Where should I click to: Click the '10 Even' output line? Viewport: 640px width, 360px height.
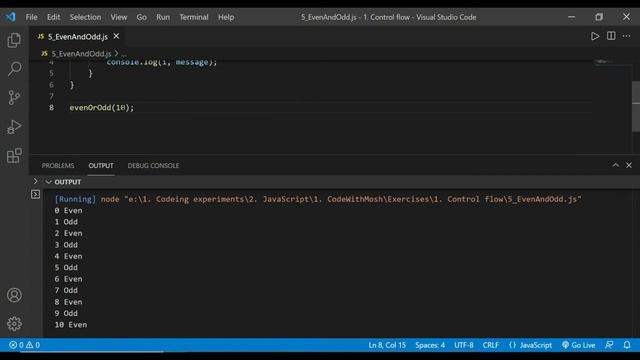[x=71, y=325]
